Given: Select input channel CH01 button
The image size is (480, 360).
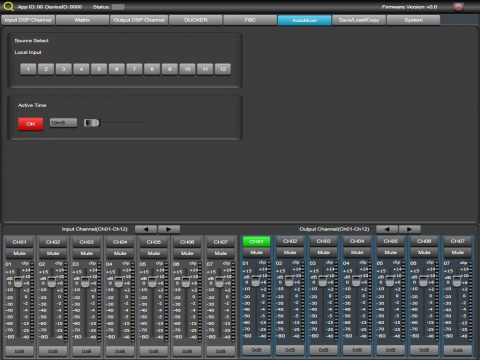Looking at the screenshot, I should 19,242.
